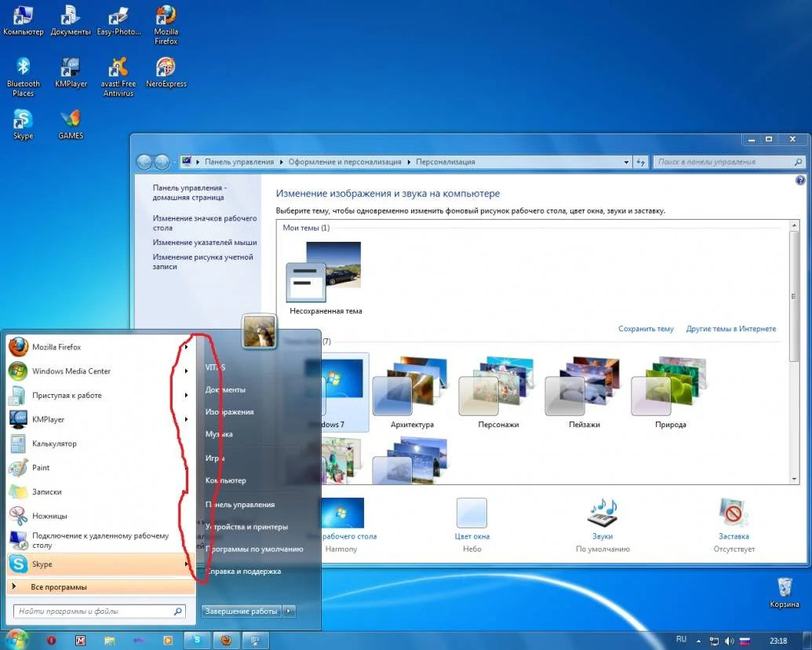Launch Paint from the Start menu
The width and height of the screenshot is (812, 650).
tap(41, 468)
